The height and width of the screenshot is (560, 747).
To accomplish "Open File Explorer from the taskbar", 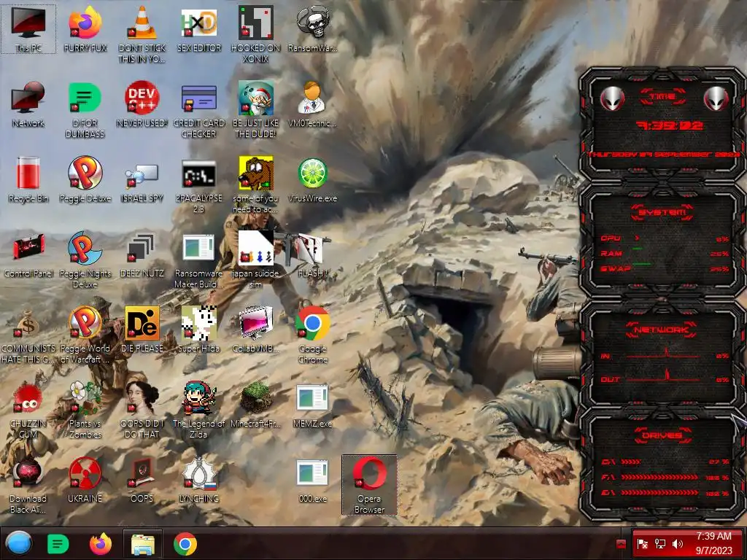I will click(142, 544).
